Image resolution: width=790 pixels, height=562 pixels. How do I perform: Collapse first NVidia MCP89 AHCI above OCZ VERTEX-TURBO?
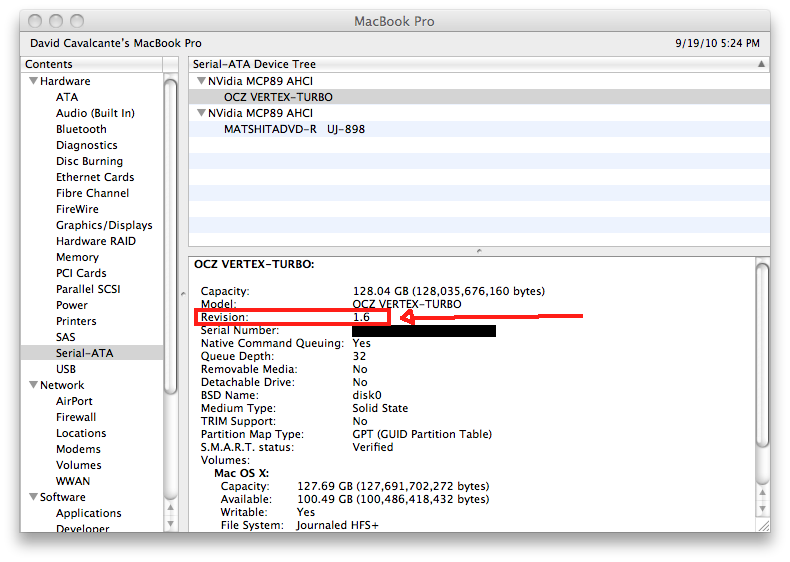tap(202, 81)
